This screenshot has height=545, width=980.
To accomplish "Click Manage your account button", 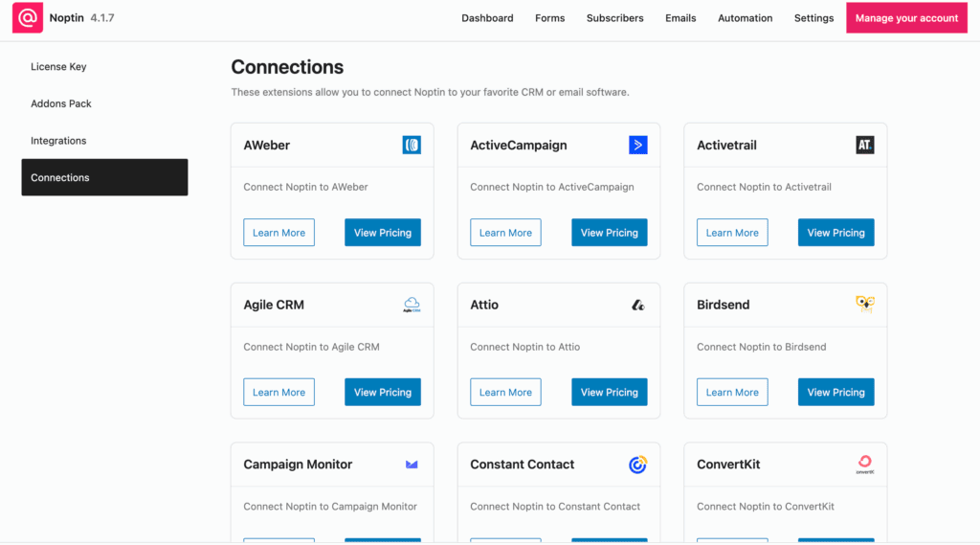I will pos(906,18).
